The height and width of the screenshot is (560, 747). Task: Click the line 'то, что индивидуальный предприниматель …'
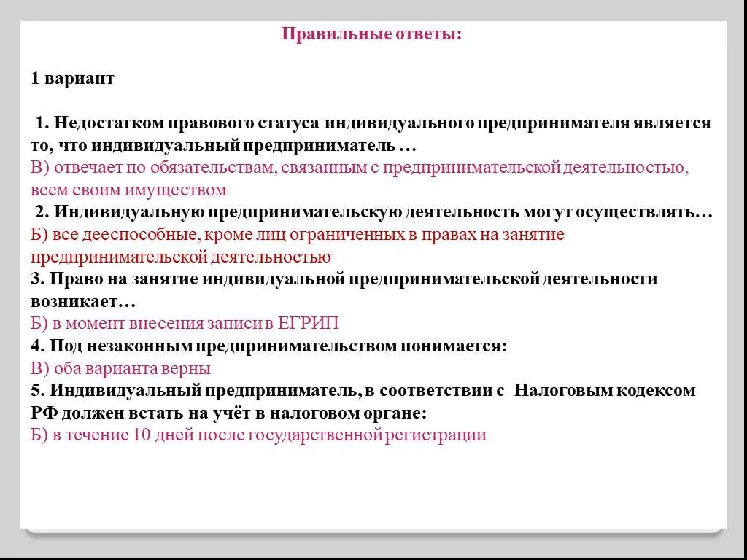tap(223, 145)
